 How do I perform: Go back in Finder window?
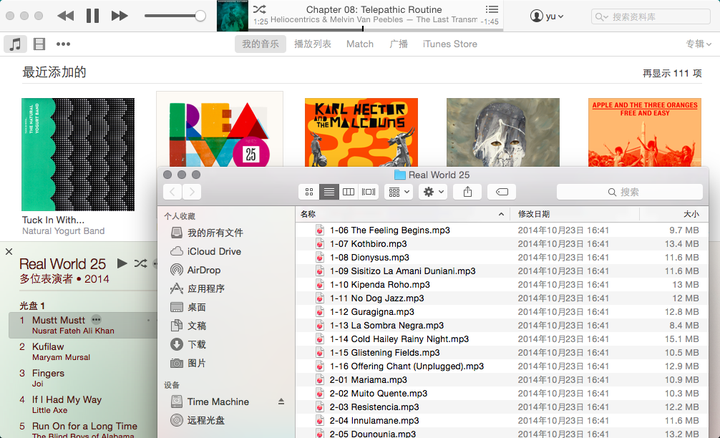point(172,192)
